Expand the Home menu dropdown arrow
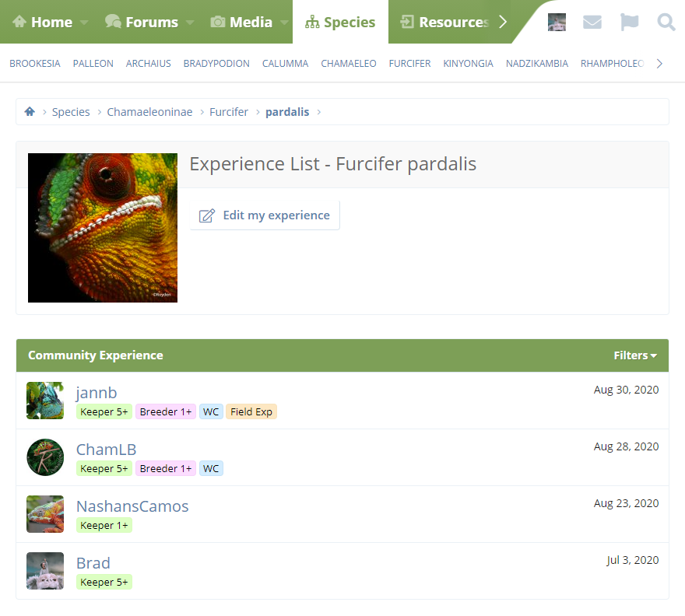685x616 pixels. pyautogui.click(x=84, y=23)
